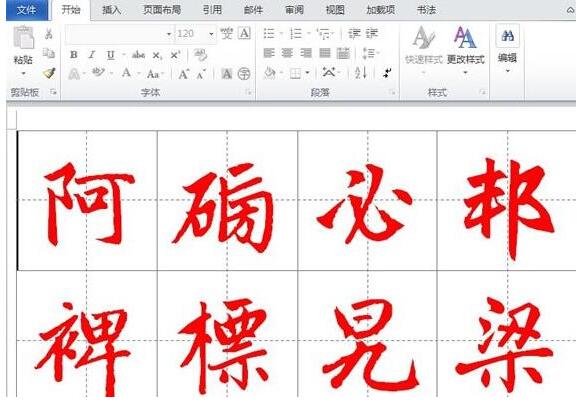Expand the 编辑 dropdown arrow
The image size is (577, 404).
pyautogui.click(x=507, y=71)
